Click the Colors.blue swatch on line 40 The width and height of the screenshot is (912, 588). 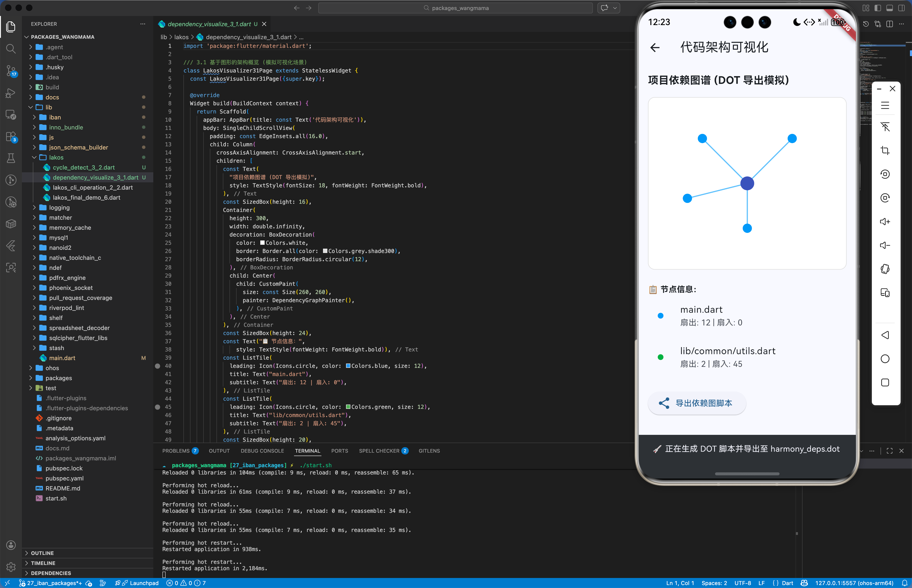pos(348,366)
